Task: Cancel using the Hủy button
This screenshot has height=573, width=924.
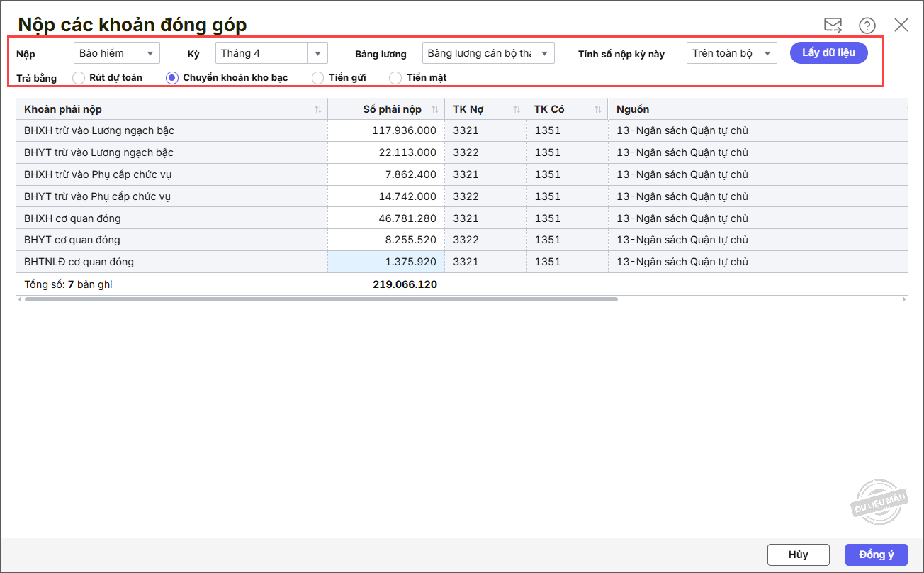Action: (798, 555)
